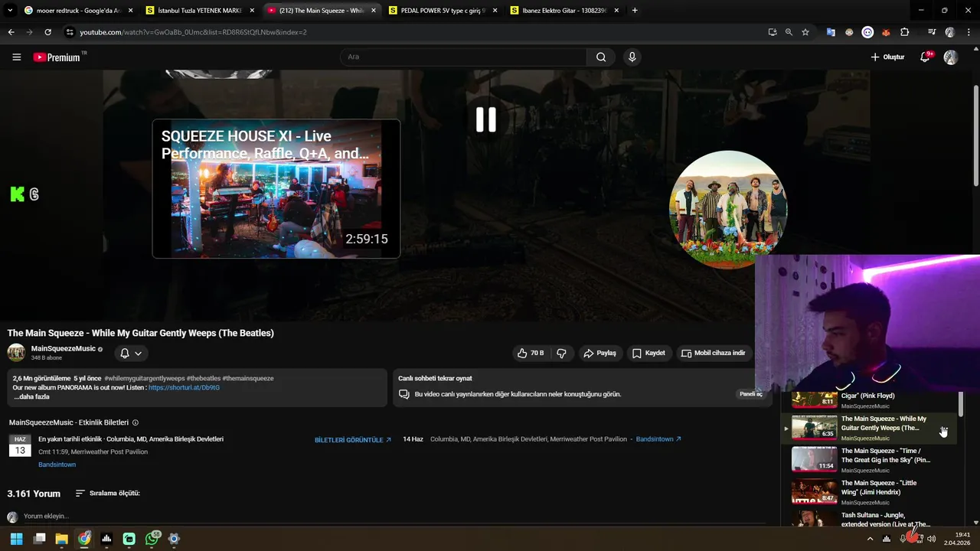Open MainSqueezeMusic channel name link

click(64, 348)
